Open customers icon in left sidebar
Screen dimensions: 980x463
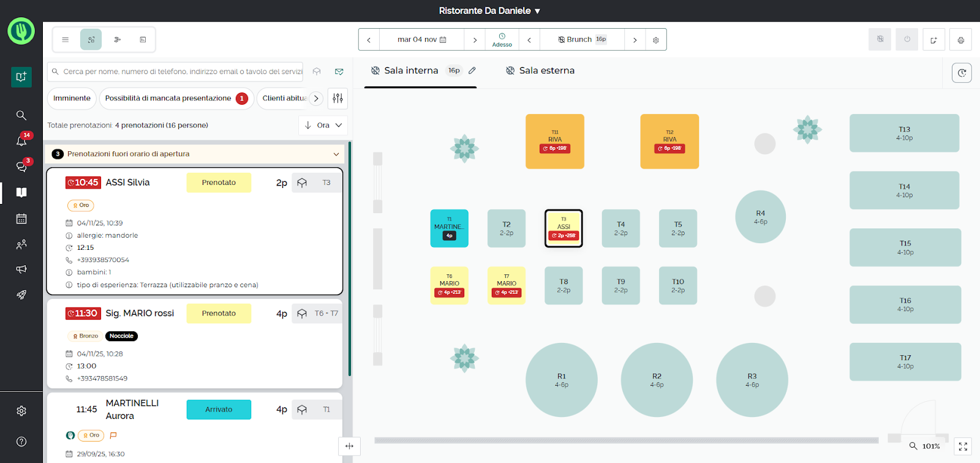21,244
